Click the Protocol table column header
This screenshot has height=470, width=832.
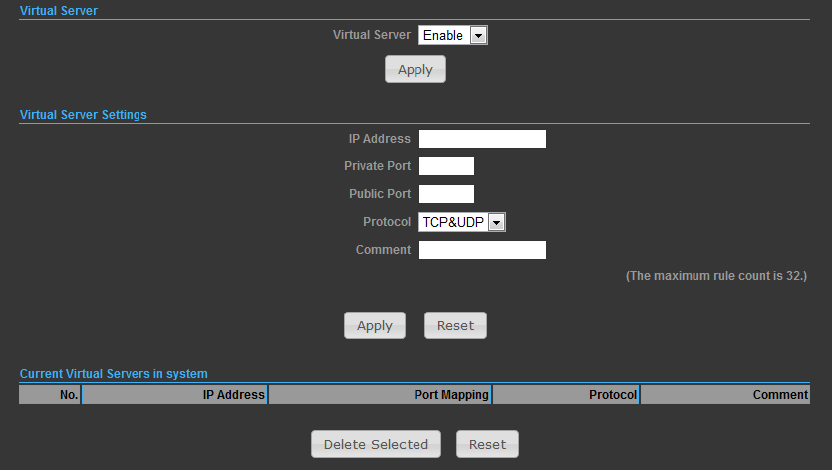[566, 395]
